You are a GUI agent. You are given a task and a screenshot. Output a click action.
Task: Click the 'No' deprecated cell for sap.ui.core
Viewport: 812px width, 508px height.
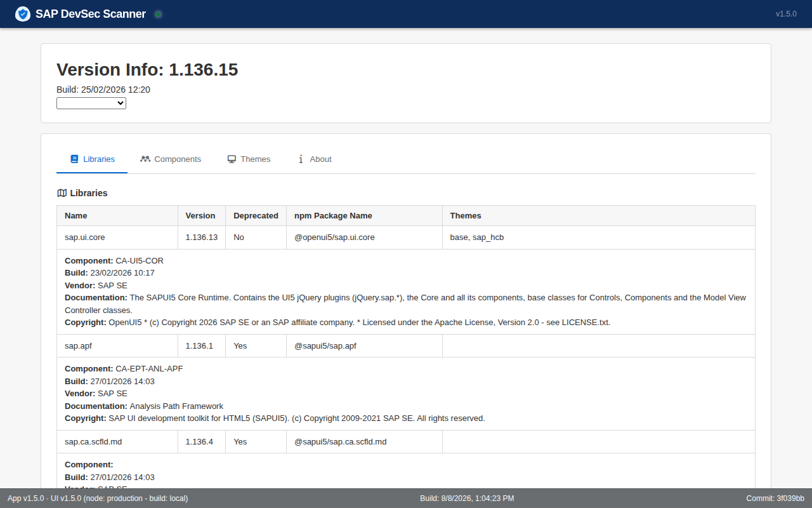pos(256,237)
